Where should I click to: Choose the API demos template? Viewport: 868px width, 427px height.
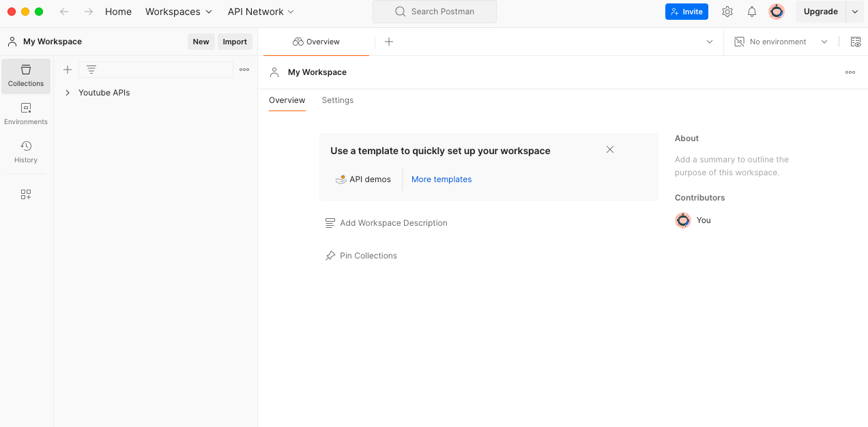tap(364, 179)
